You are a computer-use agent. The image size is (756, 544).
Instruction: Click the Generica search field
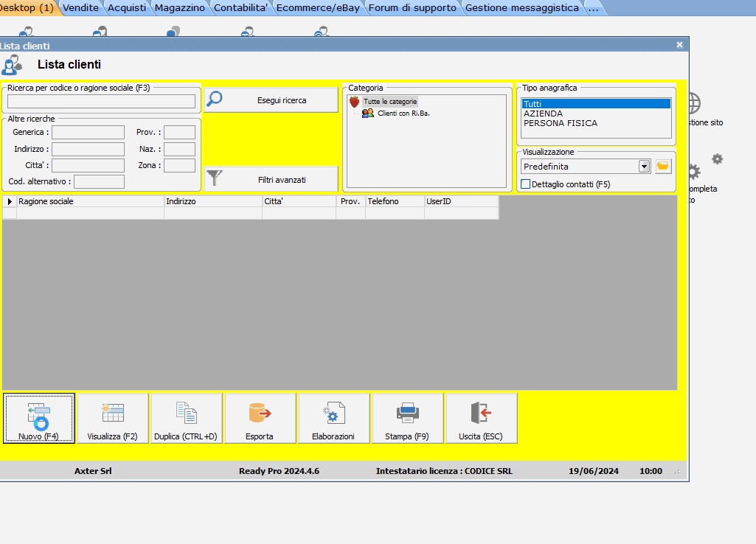(x=89, y=132)
